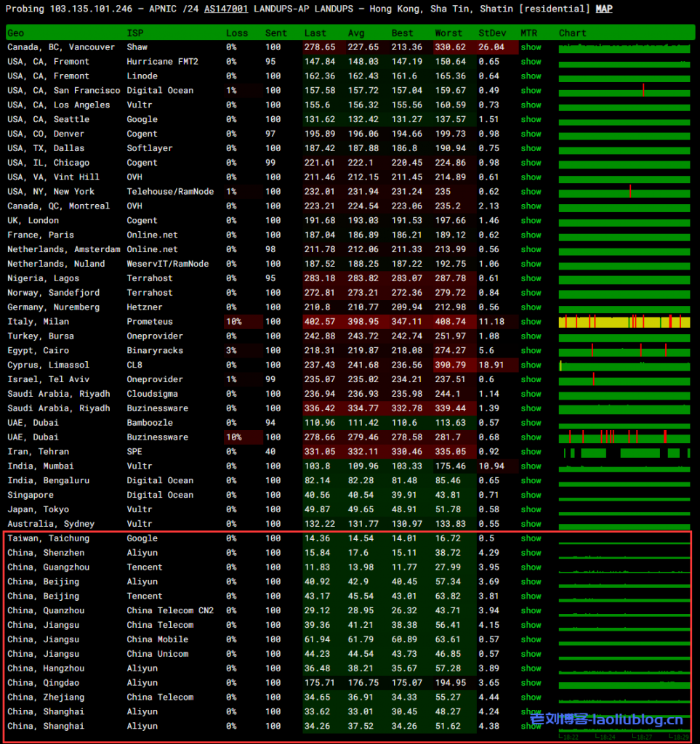700x744 pixels.
Task: Show MTR for Canada Vancouver Shaw row
Action: (x=531, y=47)
